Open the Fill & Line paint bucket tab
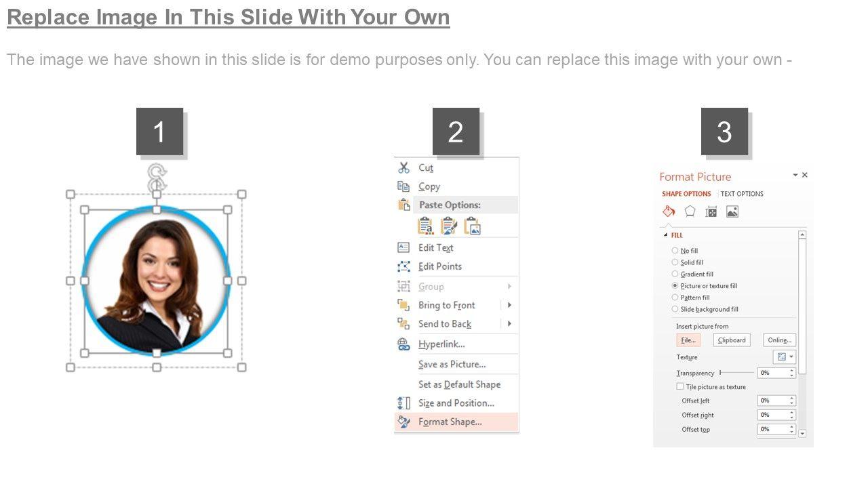This screenshot has width=868, height=488. coord(669,211)
